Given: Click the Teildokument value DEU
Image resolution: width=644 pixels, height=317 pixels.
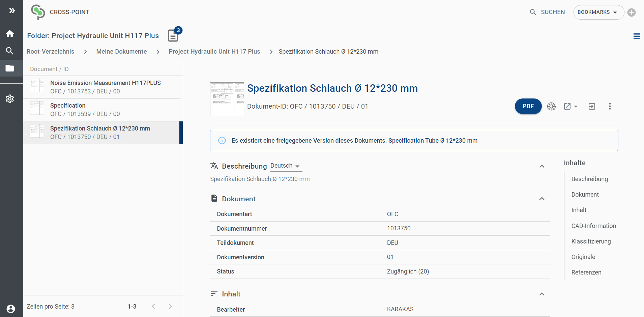Looking at the screenshot, I should click(392, 243).
